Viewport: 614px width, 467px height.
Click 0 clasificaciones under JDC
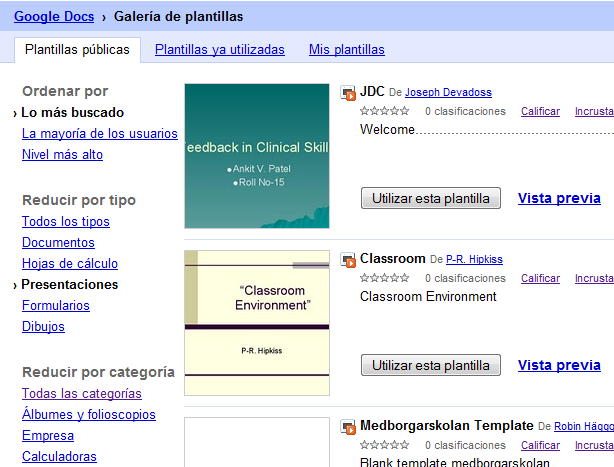pos(465,112)
